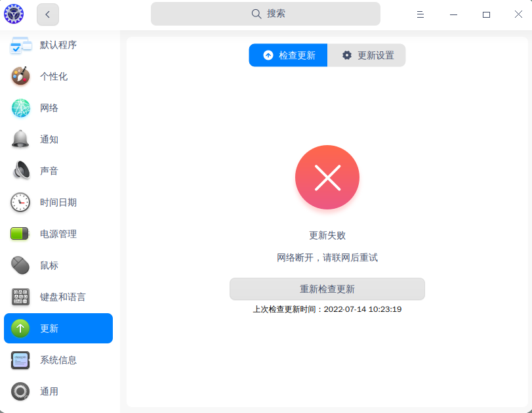Click the control center logo icon
Viewport: 532px width, 413px height.
pos(13,13)
